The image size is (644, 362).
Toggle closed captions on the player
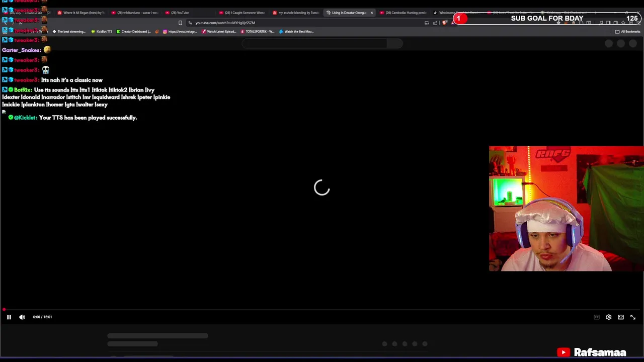[597, 317]
